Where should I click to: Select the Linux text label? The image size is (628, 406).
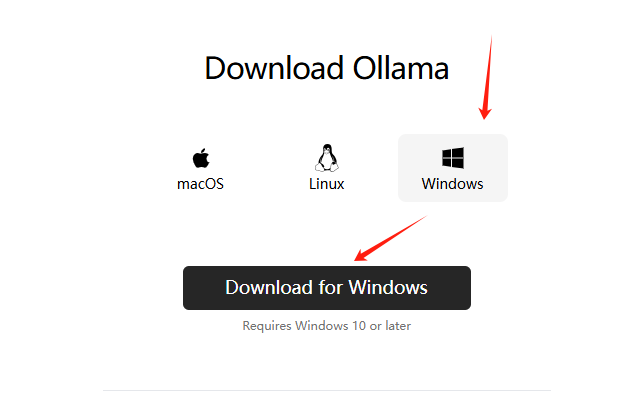coord(326,184)
